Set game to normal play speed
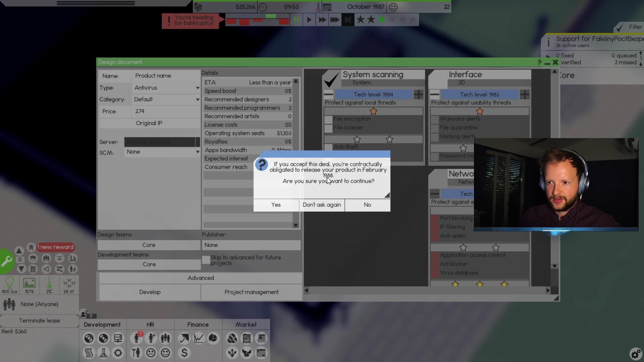This screenshot has width=644, height=362. coord(309,20)
